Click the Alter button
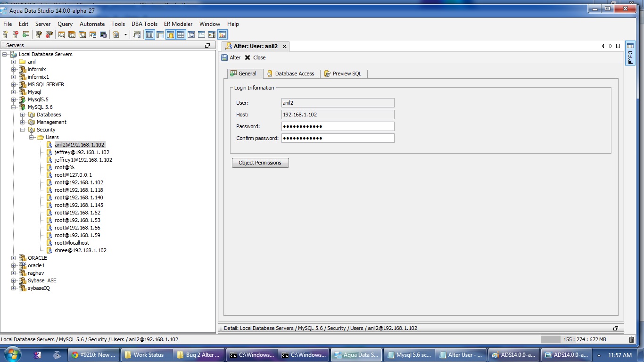This screenshot has height=362, width=644. coord(231,58)
